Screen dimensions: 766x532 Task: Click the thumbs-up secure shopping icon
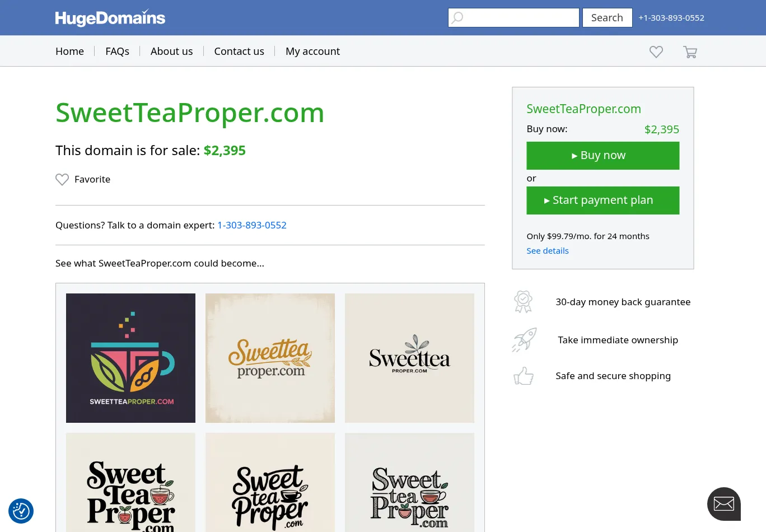[524, 376]
